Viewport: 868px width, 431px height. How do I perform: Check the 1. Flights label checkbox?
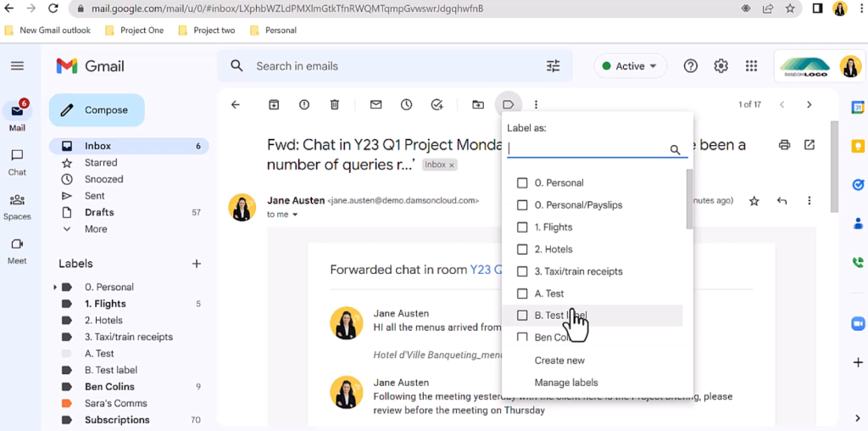pos(522,227)
